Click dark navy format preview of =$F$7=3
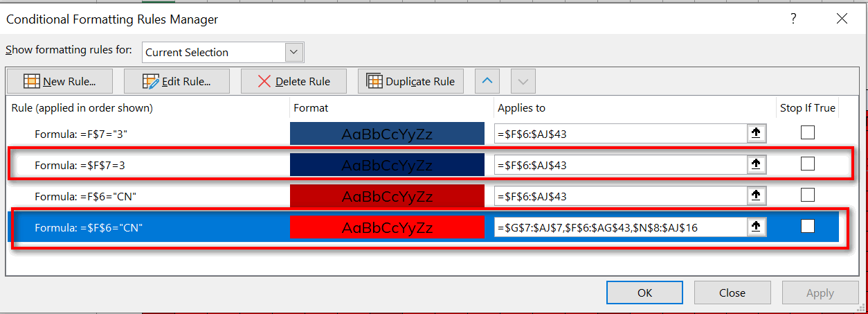The image size is (868, 314). pos(387,164)
